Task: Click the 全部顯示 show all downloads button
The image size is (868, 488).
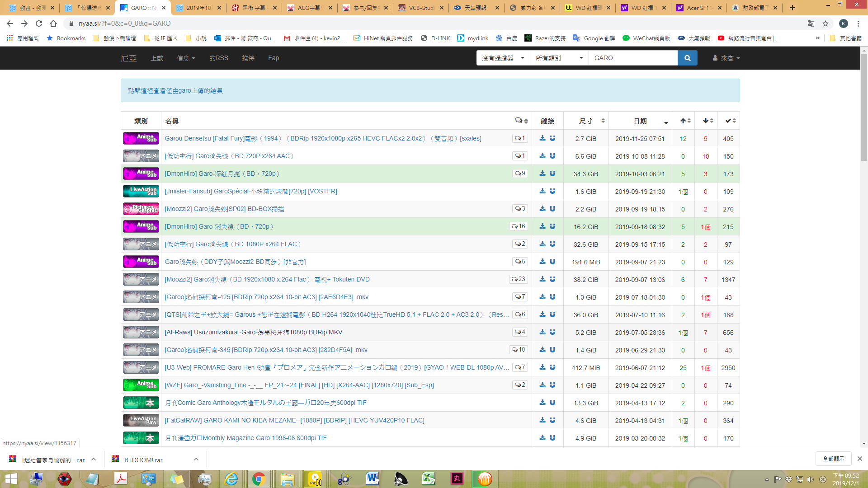Action: point(833,459)
